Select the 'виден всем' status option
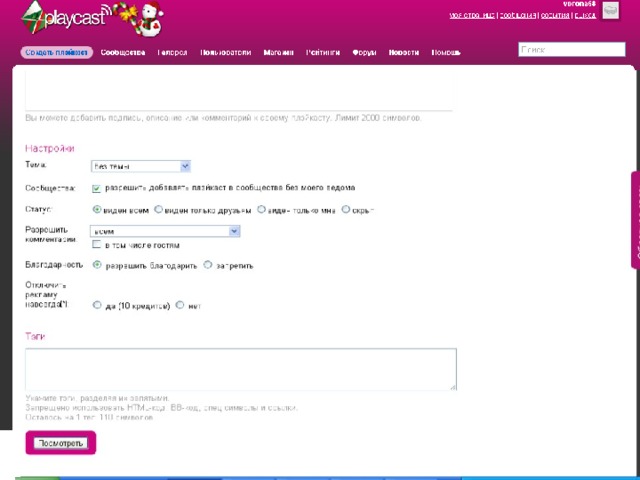The width and height of the screenshot is (640, 480). pos(97,209)
